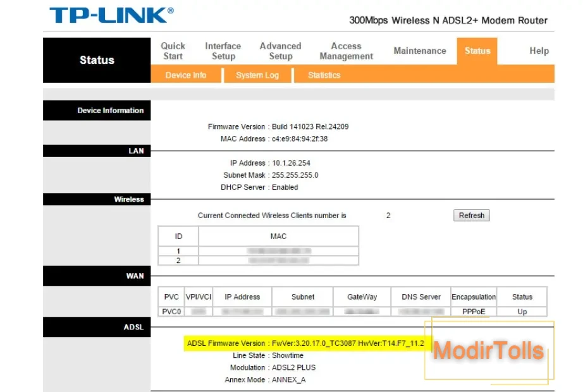Click the LAN IP address 10.1.26.254

291,163
